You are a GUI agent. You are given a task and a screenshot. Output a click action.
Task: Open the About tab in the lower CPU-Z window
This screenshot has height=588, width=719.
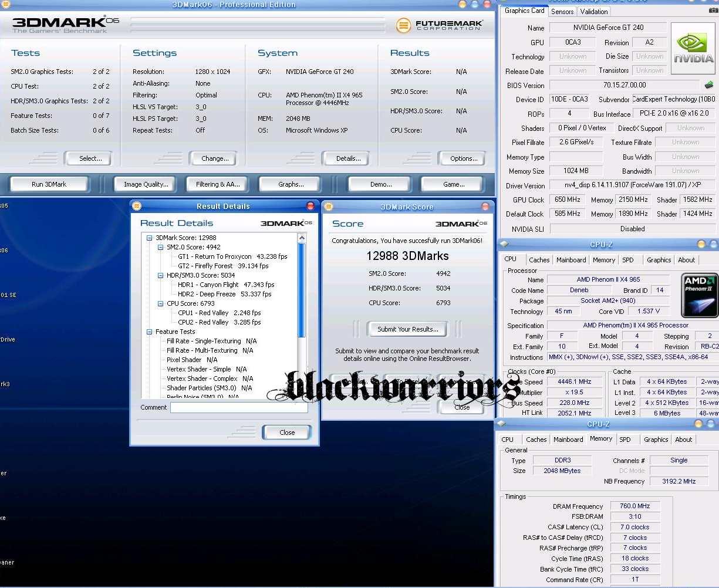tap(683, 440)
